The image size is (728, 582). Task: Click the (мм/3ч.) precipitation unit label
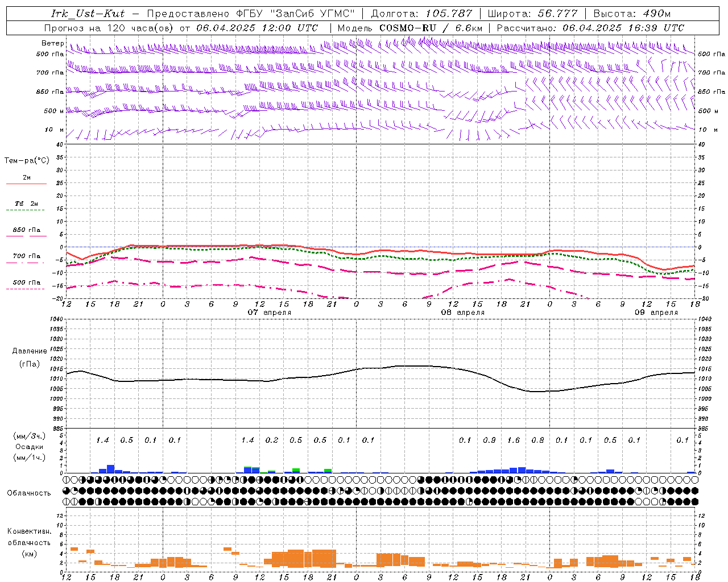(x=29, y=436)
